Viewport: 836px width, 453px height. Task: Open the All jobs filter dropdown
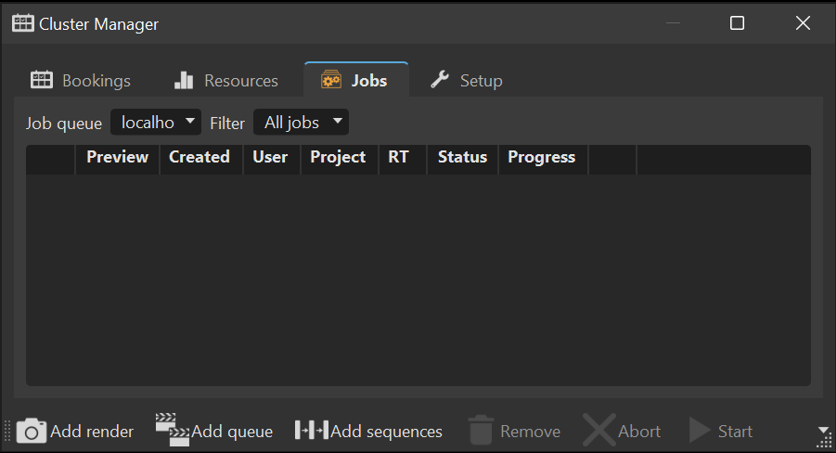coord(301,123)
